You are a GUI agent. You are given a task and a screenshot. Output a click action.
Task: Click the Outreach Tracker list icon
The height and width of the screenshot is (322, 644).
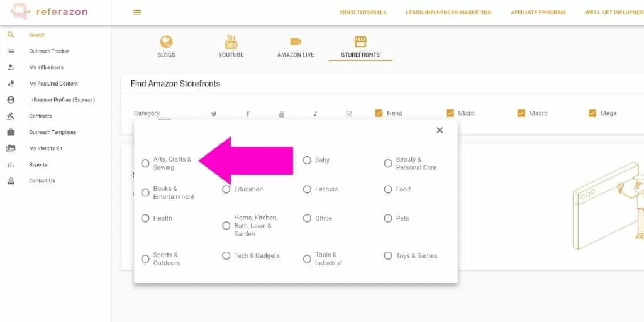(11, 51)
